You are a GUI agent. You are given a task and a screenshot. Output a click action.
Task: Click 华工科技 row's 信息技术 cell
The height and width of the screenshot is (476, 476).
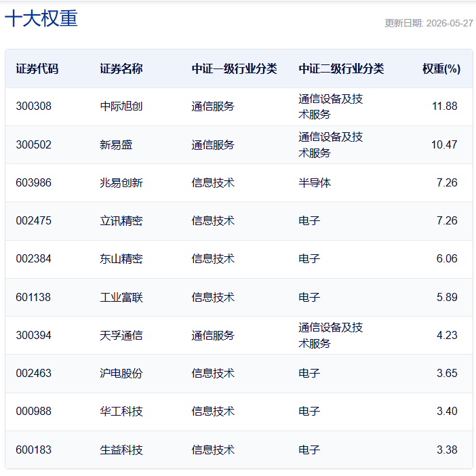tap(213, 412)
